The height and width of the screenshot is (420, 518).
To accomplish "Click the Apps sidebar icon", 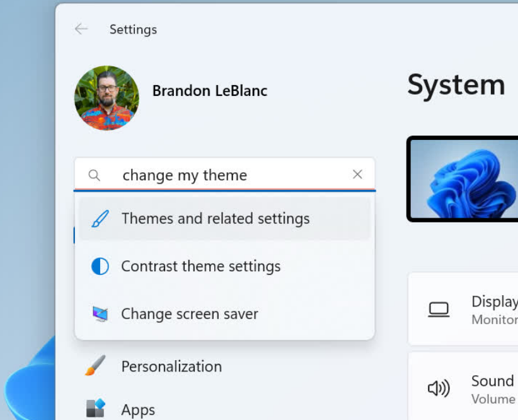I will point(96,408).
